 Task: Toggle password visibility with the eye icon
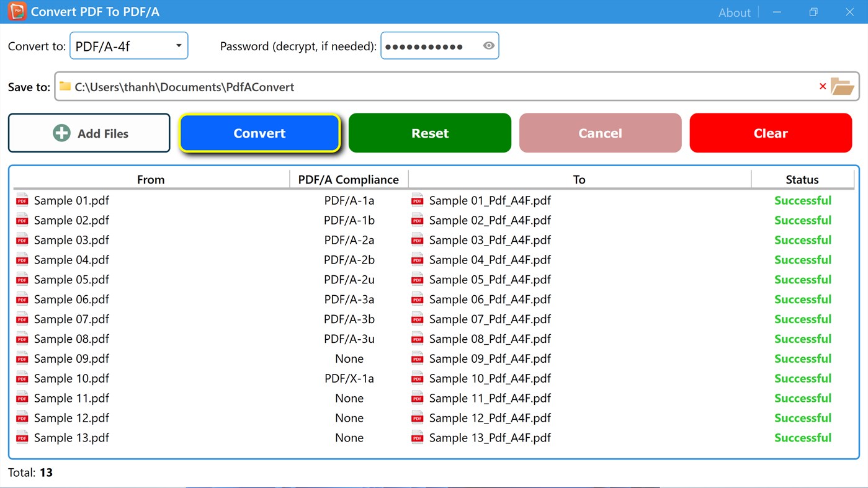point(488,45)
